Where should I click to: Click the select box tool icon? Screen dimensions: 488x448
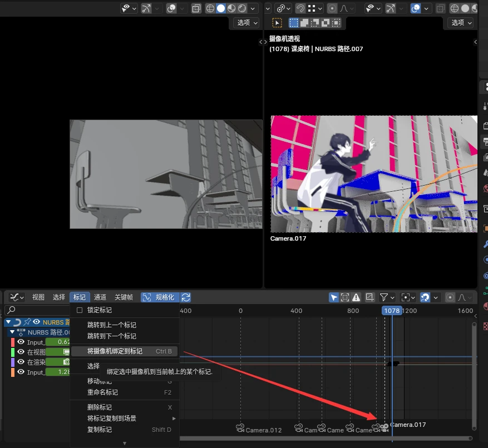click(277, 23)
